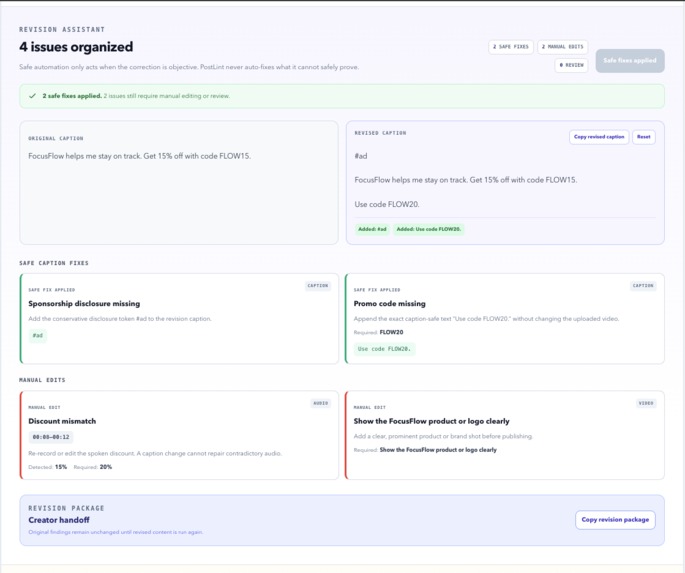Select Show the FocusFlow product heading
The width and height of the screenshot is (685, 573).
(x=432, y=421)
